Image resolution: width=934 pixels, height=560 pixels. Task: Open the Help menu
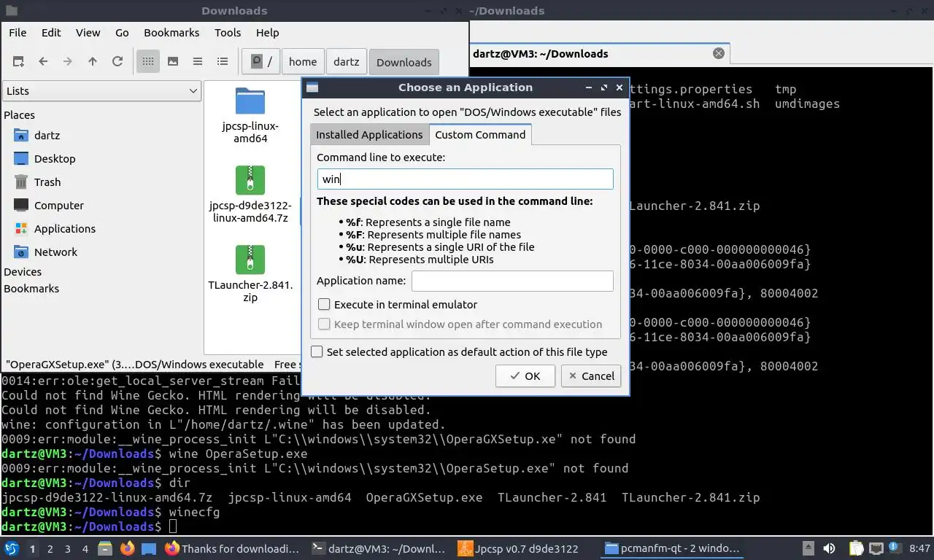coord(267,33)
